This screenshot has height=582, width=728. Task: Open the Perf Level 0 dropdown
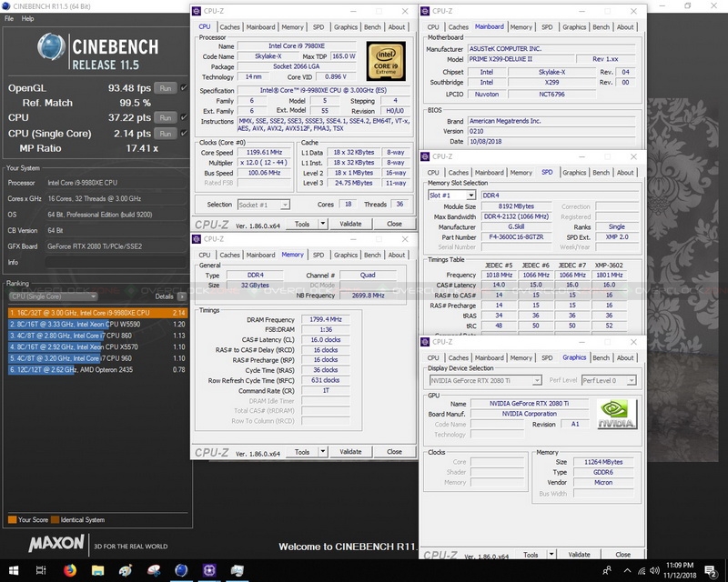(x=609, y=380)
